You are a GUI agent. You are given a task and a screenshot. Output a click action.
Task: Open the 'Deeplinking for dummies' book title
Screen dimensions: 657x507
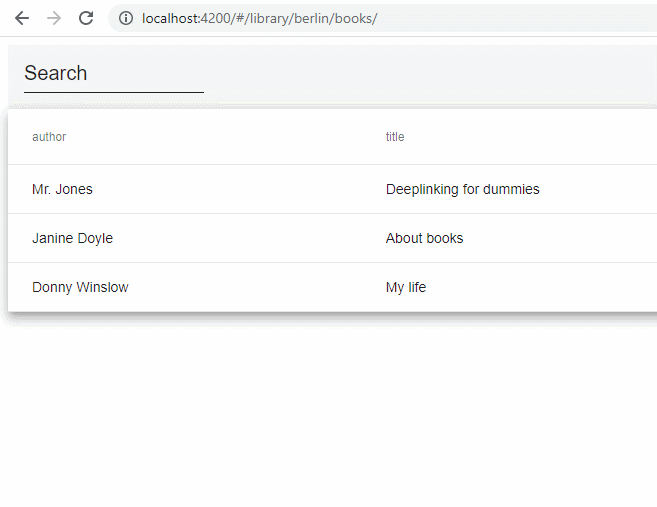click(x=462, y=189)
